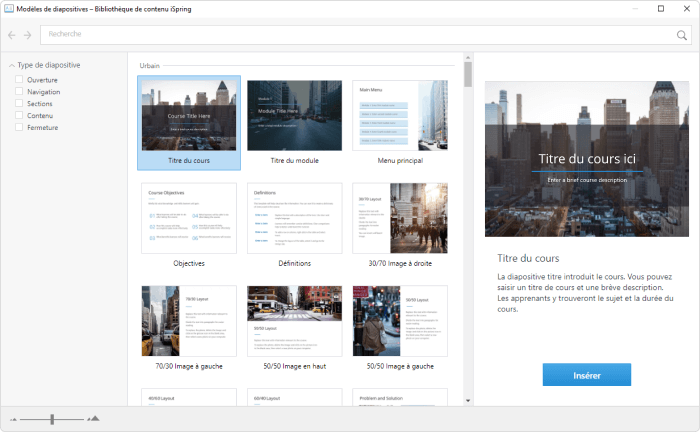
Task: Pick the 50/50 Image en haut layout
Action: coord(295,328)
